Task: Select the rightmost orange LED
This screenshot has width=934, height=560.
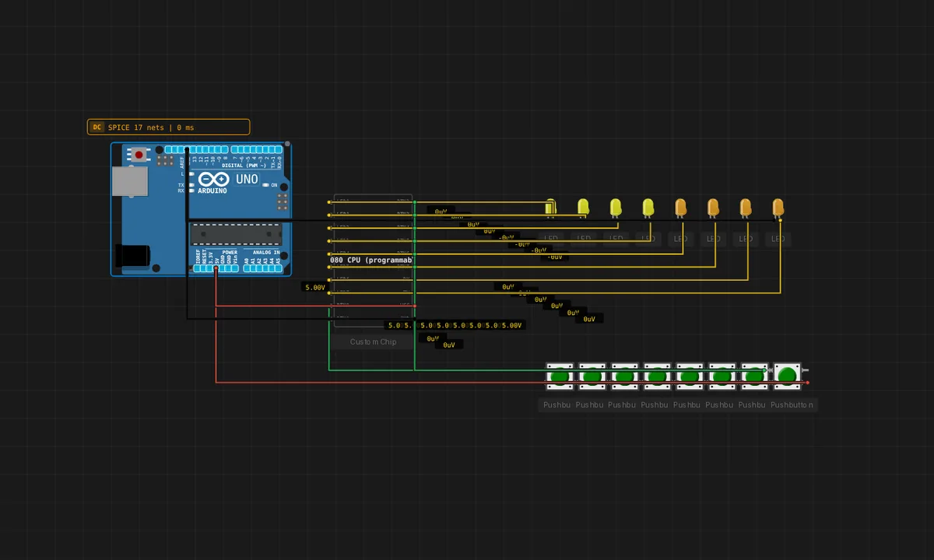Action: [778, 208]
